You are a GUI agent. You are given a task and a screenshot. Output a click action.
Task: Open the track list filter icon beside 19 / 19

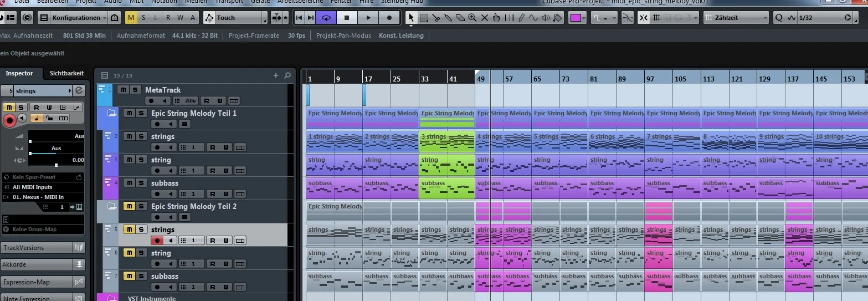point(105,75)
